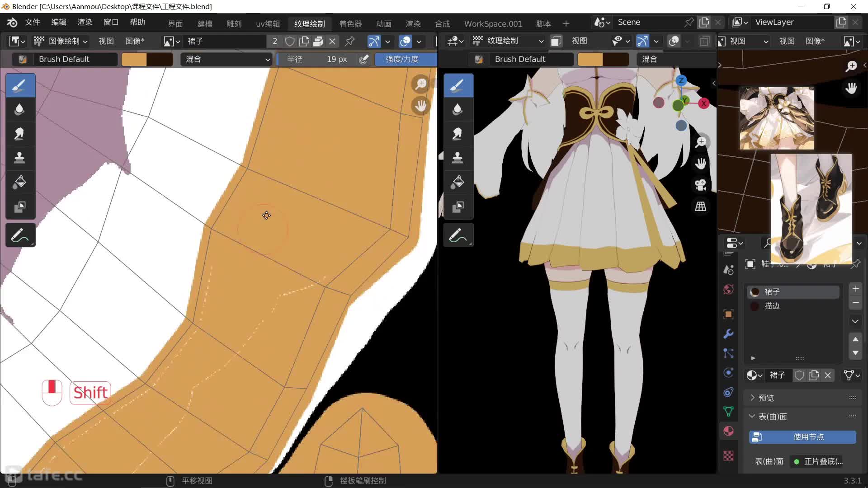The height and width of the screenshot is (488, 868).
Task: Toggle face selection masking in 3D viewport
Action: coord(556,41)
